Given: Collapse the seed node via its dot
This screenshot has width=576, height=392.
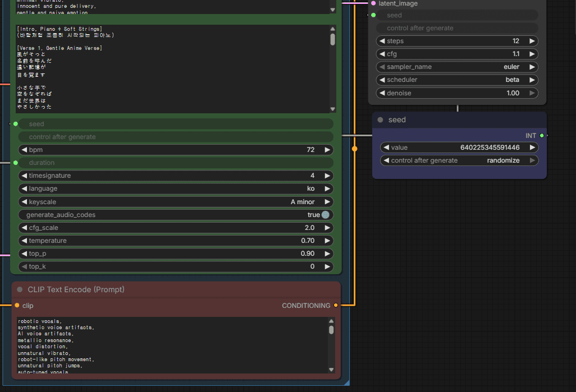Looking at the screenshot, I should pyautogui.click(x=381, y=120).
